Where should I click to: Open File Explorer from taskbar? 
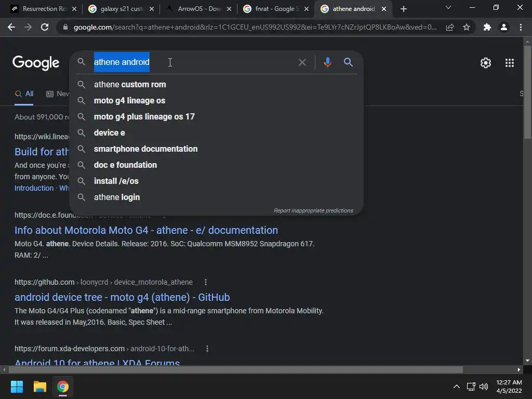[x=39, y=387]
